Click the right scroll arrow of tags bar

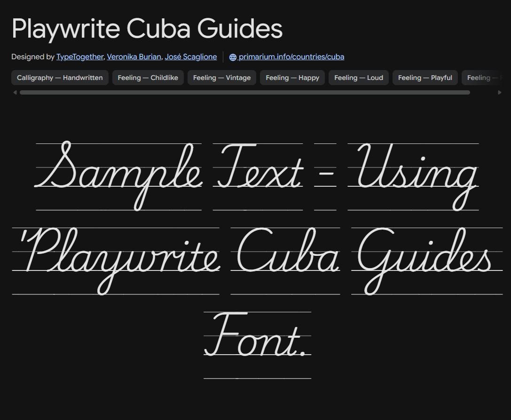pos(500,93)
